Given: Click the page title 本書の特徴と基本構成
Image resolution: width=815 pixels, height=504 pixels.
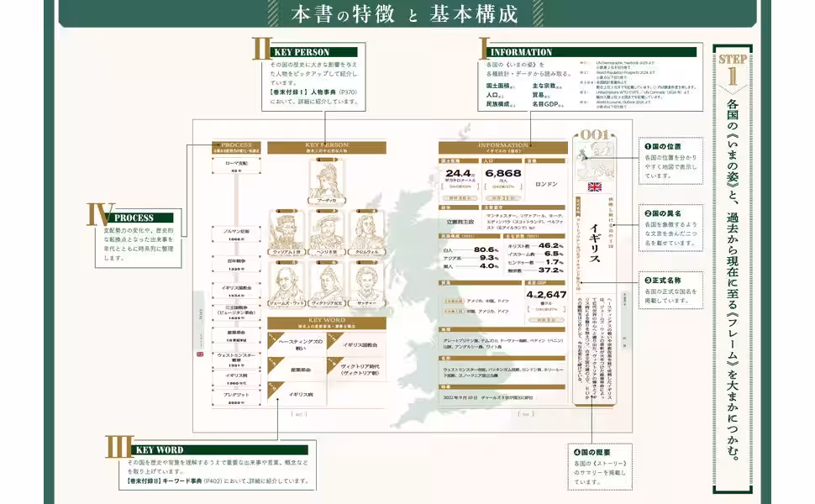Looking at the screenshot, I should (x=405, y=14).
